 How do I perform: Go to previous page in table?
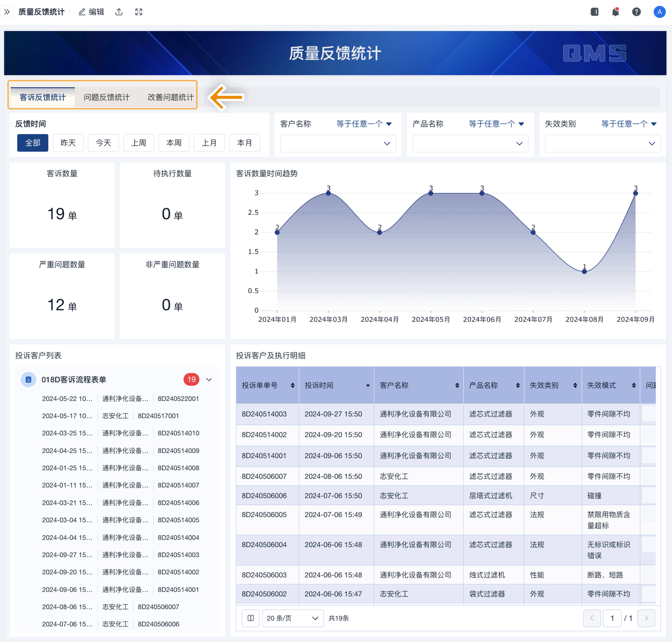(x=592, y=618)
